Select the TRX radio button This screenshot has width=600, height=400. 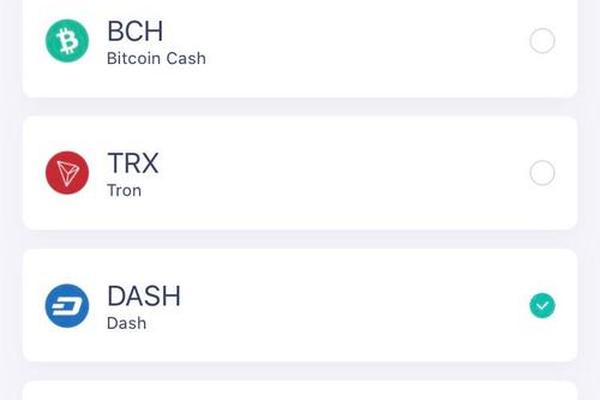542,173
